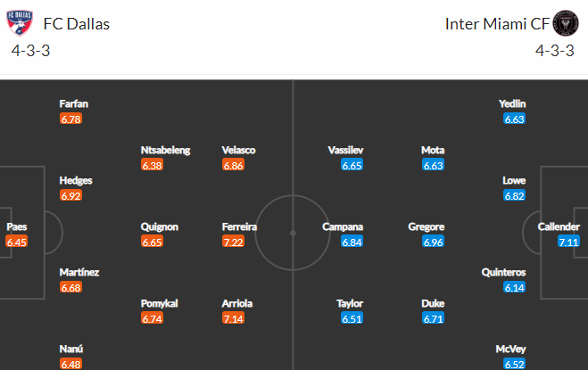Select Hedges' 6.92 rating badge

70,195
